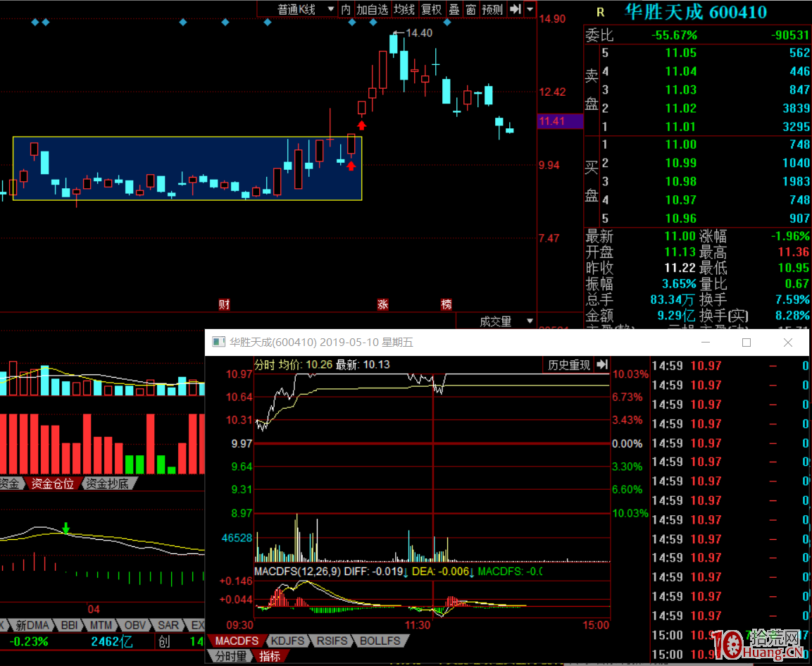Click the 最高 value 11.36
812x666 pixels.
[x=794, y=252]
